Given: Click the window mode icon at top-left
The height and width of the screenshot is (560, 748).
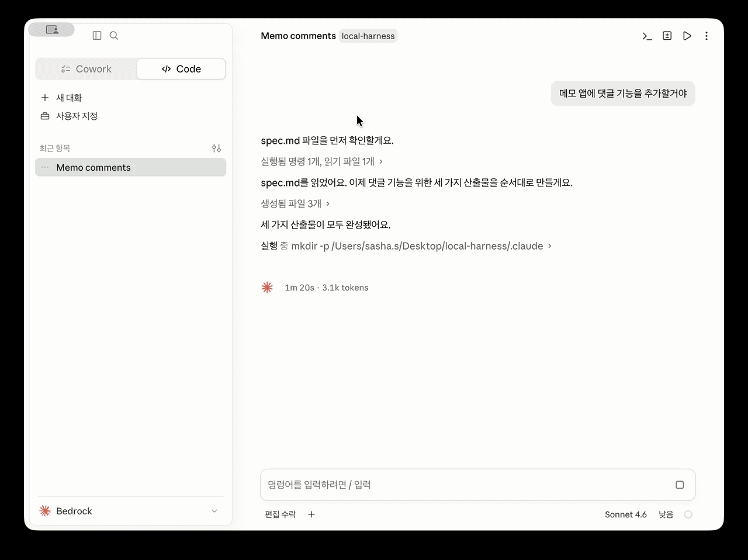Looking at the screenshot, I should 52,29.
